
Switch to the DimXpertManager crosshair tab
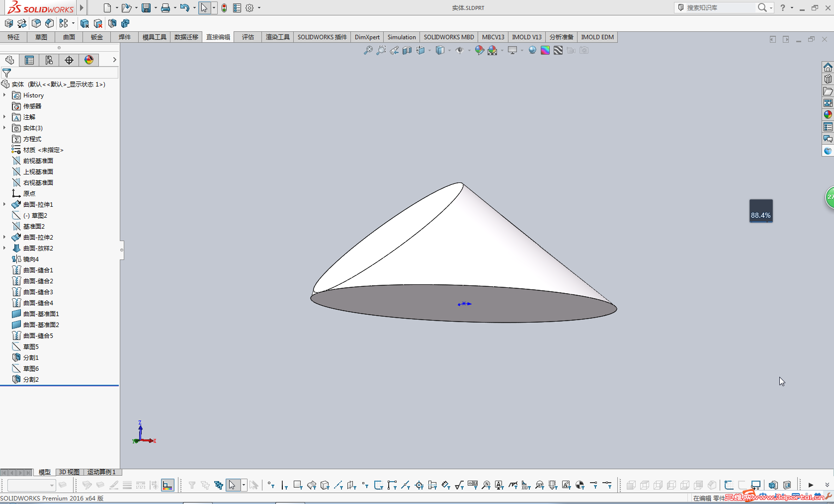point(69,60)
